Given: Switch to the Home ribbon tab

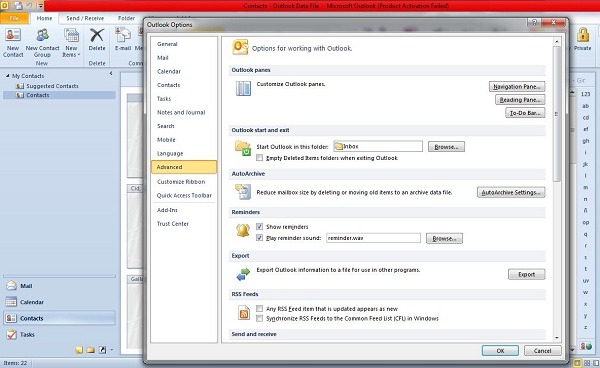Looking at the screenshot, I should click(44, 18).
